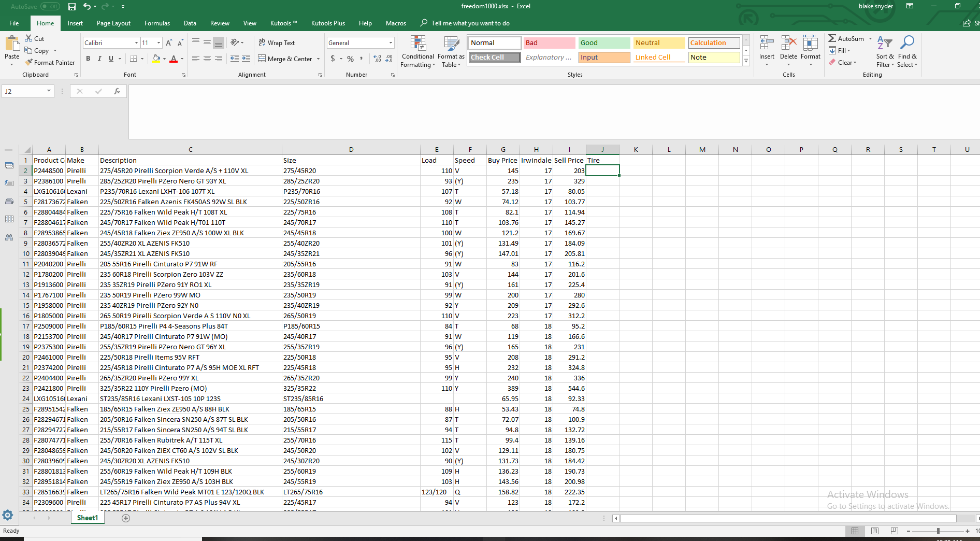Expand Merge & Center dropdown arrow
Image resolution: width=980 pixels, height=541 pixels.
[x=319, y=59]
